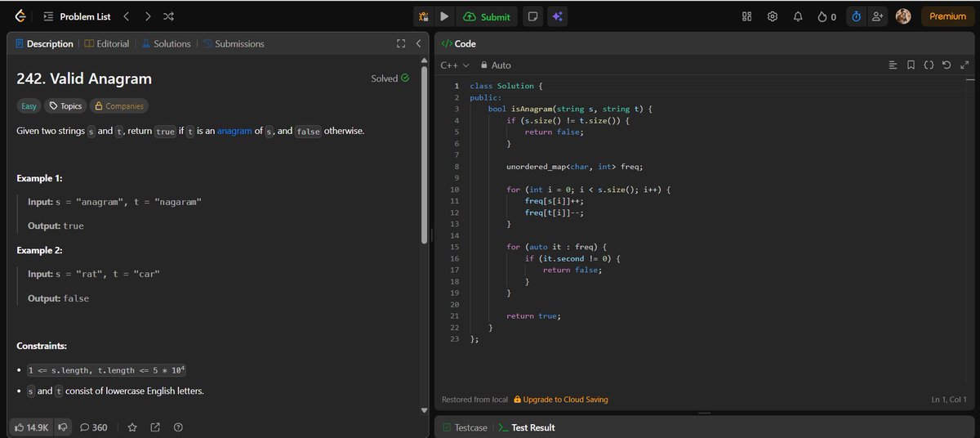Click the description scrollbar down arrow
Screen dimensions: 980x438
pos(424,410)
